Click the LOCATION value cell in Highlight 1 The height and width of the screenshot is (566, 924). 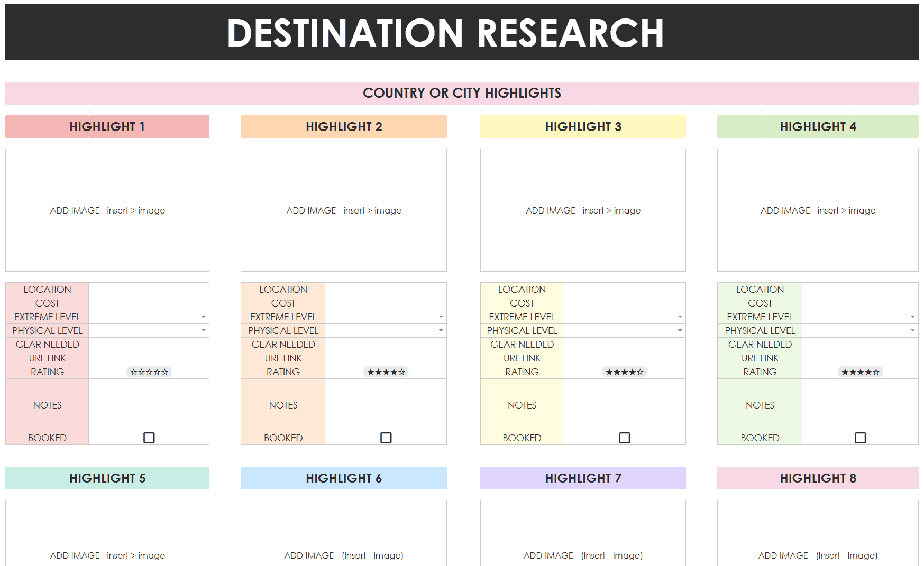click(x=149, y=289)
